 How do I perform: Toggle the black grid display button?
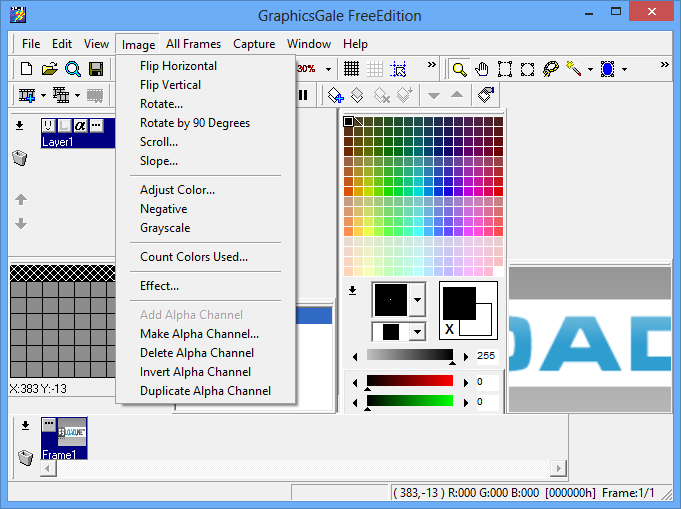point(352,69)
